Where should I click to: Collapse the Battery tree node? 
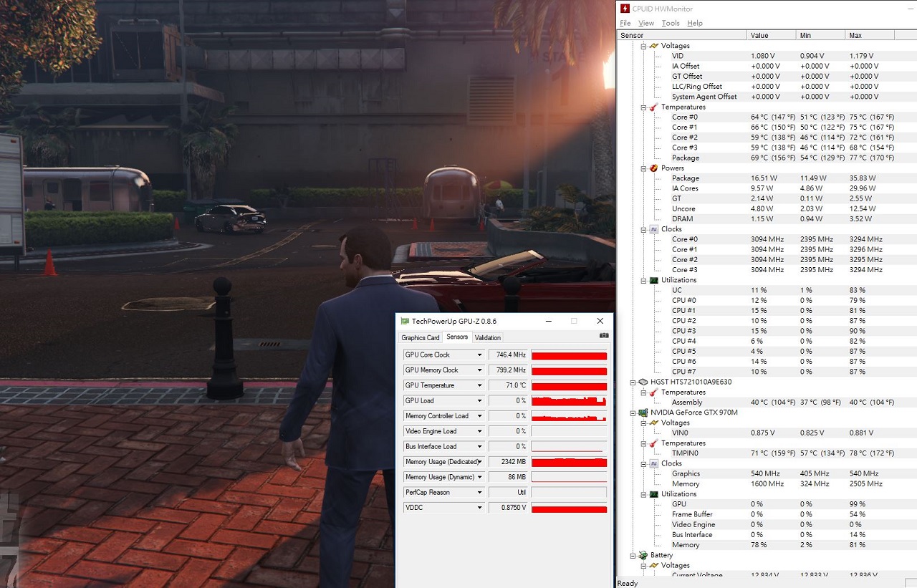[633, 555]
